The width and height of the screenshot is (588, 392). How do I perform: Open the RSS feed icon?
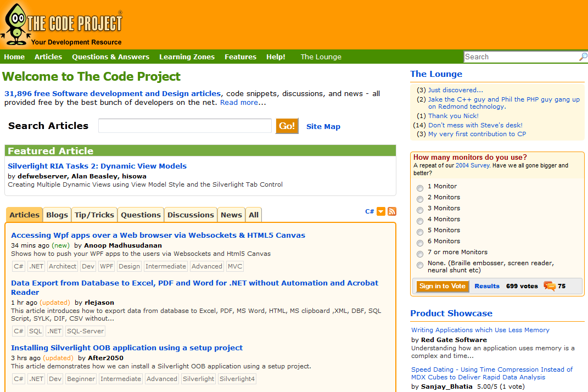pos(392,211)
